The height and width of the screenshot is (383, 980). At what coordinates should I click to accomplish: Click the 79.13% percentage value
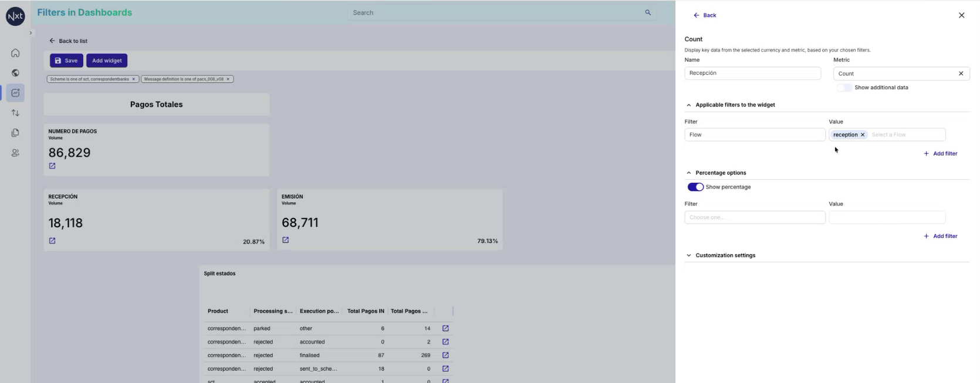pyautogui.click(x=487, y=241)
